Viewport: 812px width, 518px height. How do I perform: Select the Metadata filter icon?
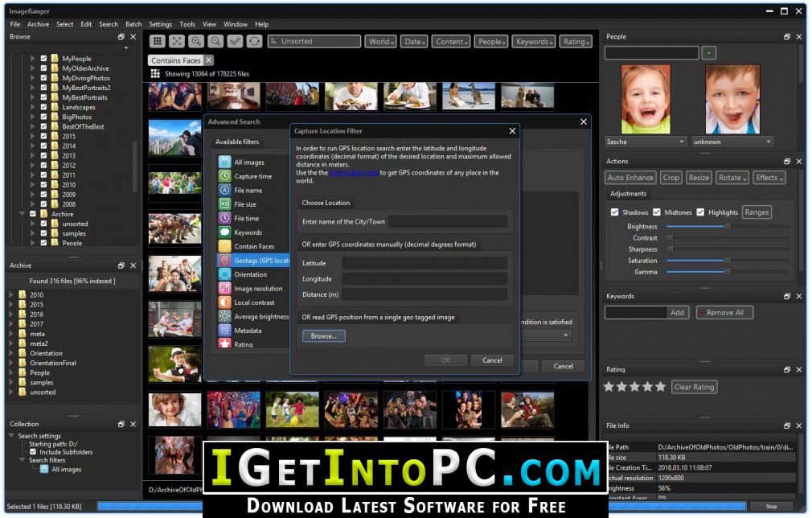[x=225, y=330]
